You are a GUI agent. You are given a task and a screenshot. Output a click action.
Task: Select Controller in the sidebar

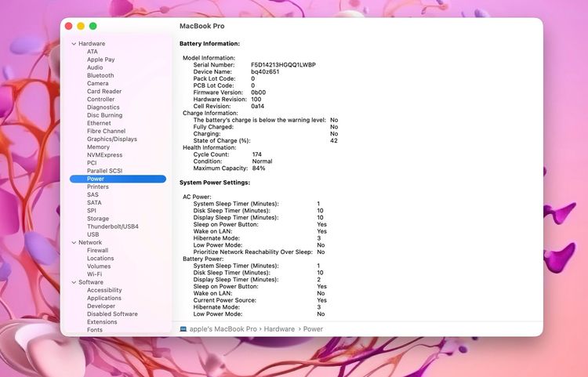point(101,100)
